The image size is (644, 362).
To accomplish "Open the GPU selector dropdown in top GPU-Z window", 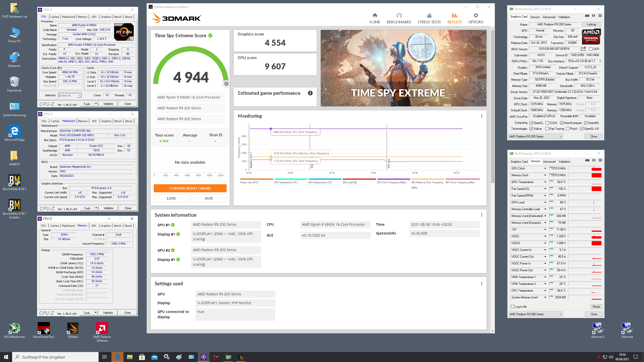I will click(x=536, y=137).
